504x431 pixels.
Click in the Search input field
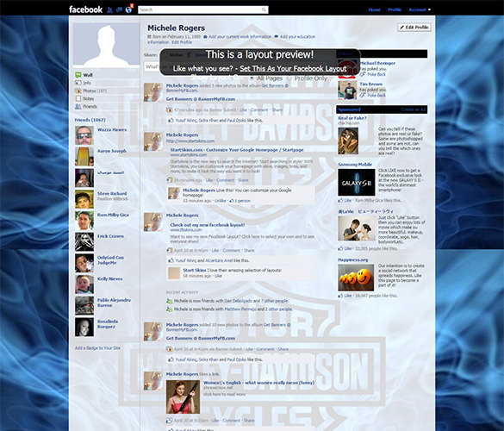200,9
